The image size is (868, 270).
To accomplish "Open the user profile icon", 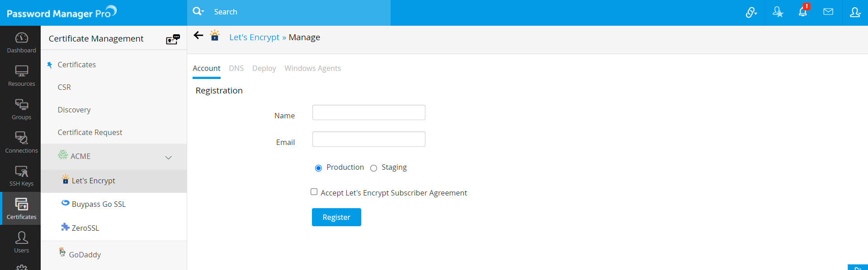I will 855,12.
